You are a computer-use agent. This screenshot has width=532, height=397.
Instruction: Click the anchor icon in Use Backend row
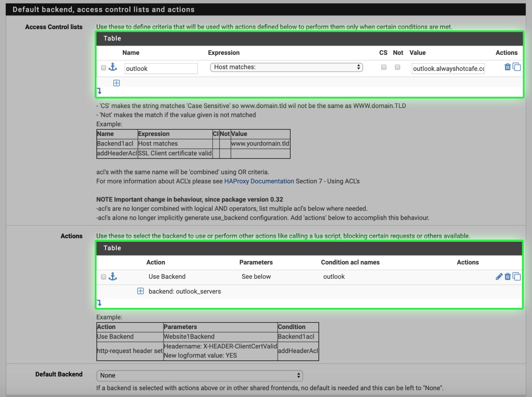tap(113, 276)
